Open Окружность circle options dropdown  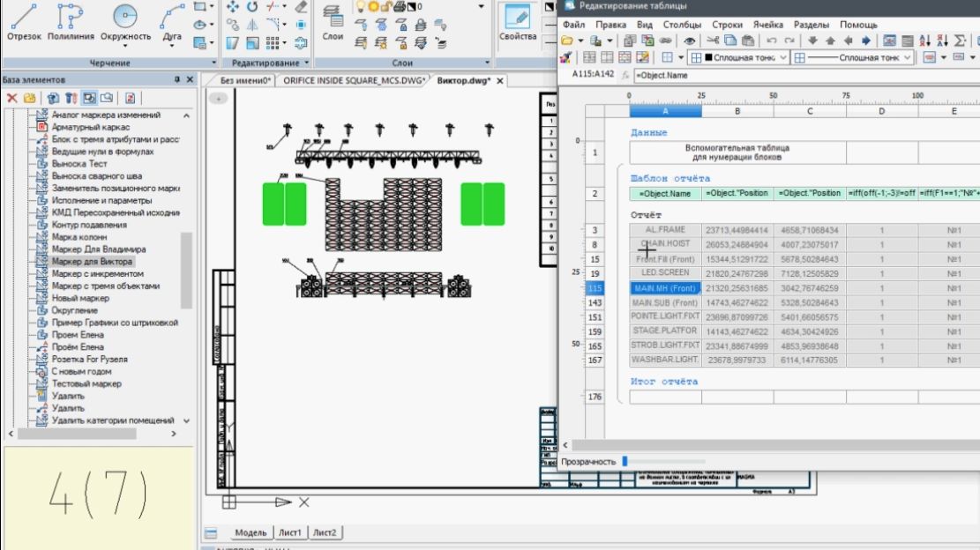pyautogui.click(x=125, y=46)
